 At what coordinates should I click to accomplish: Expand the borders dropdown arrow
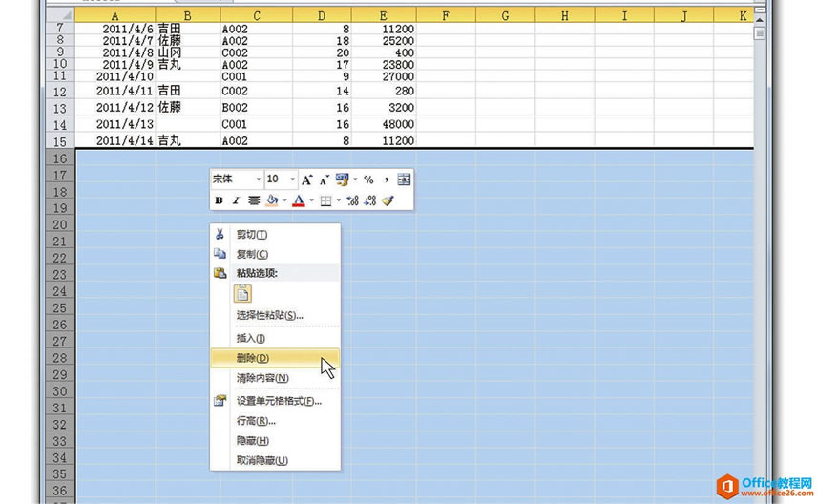point(339,200)
